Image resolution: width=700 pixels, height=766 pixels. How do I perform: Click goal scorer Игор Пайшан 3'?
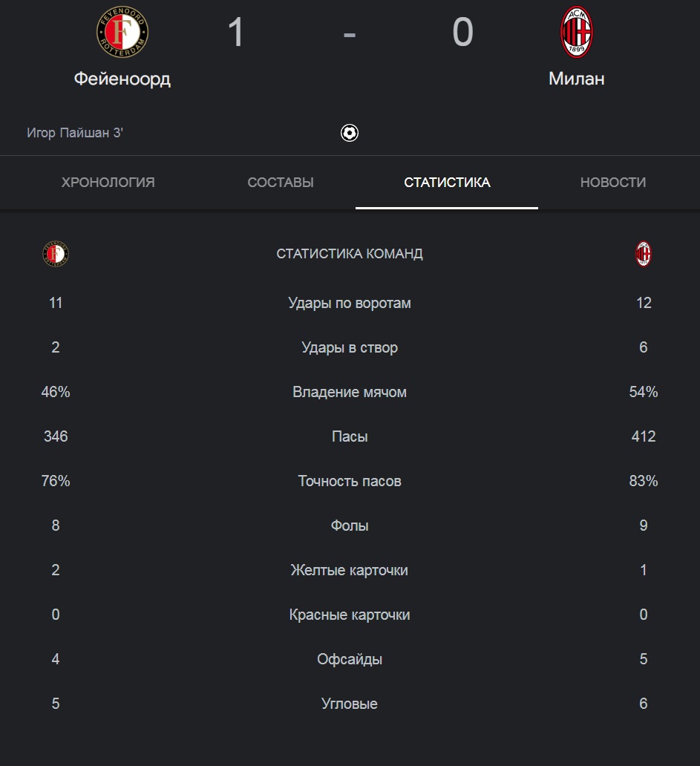click(75, 133)
